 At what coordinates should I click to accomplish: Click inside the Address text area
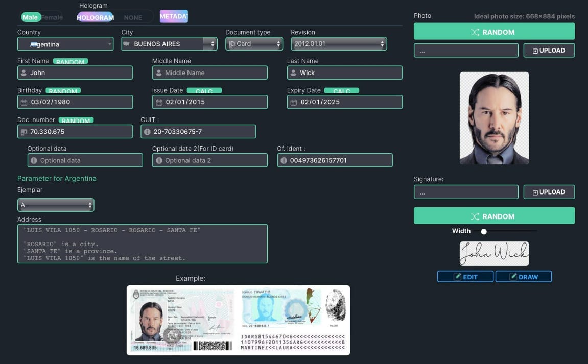point(143,244)
